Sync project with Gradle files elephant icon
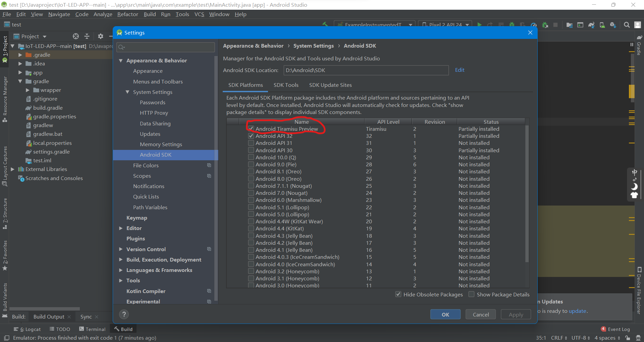644x342 pixels. 591,25
